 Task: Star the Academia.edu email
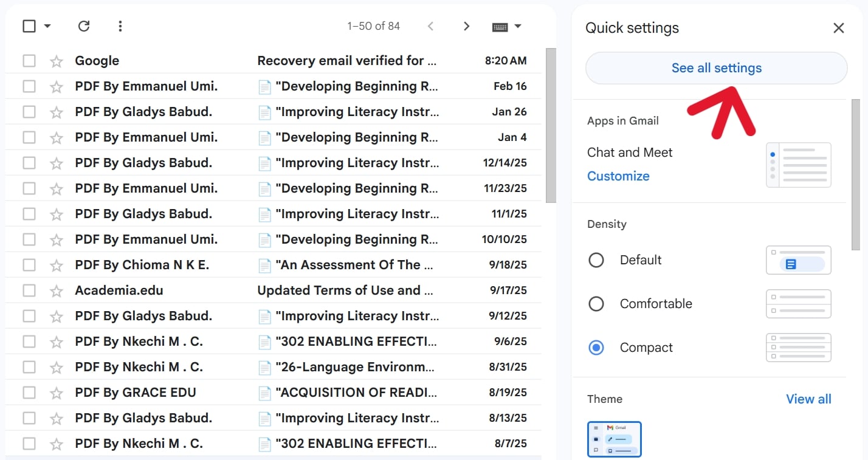click(56, 290)
